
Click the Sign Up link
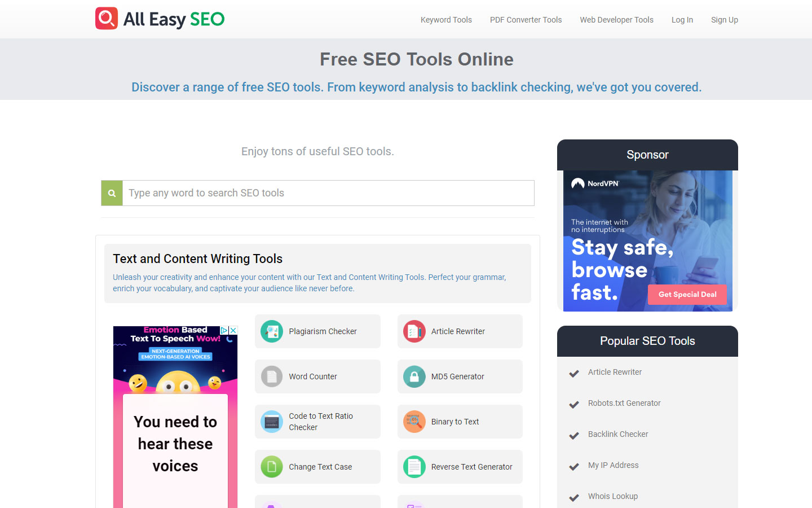[x=724, y=20]
